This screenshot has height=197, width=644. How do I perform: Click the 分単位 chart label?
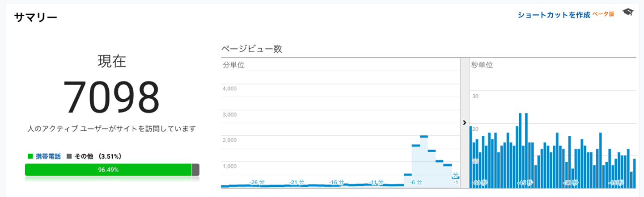(233, 65)
